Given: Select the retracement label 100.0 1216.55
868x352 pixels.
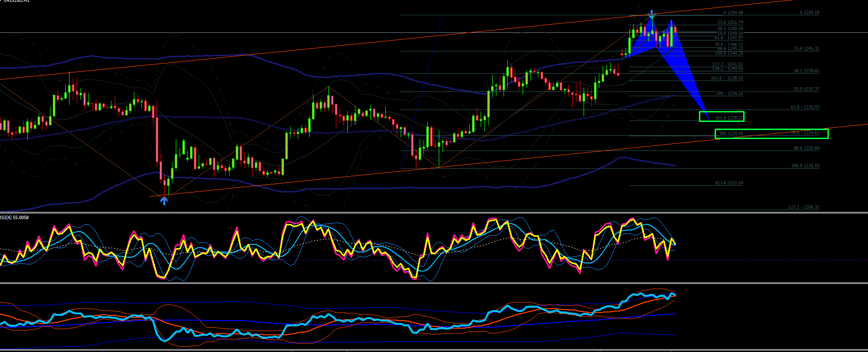Looking at the screenshot, I should tap(805, 166).
